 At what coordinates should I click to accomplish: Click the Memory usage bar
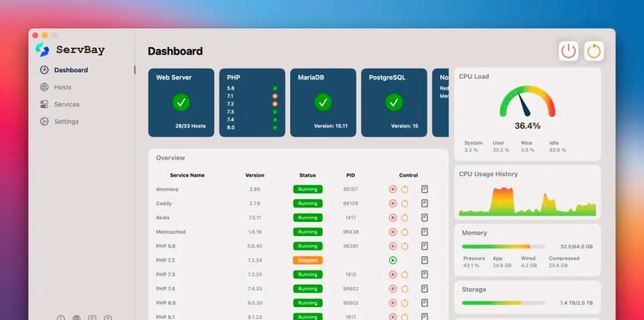(x=503, y=246)
